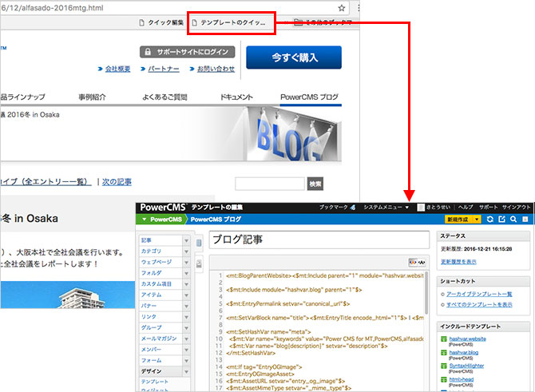Click the search magnifier icon in blue bar

point(513,219)
